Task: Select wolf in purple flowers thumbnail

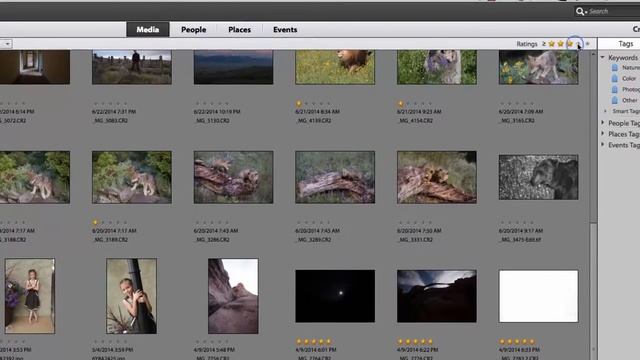Action: click(x=437, y=67)
